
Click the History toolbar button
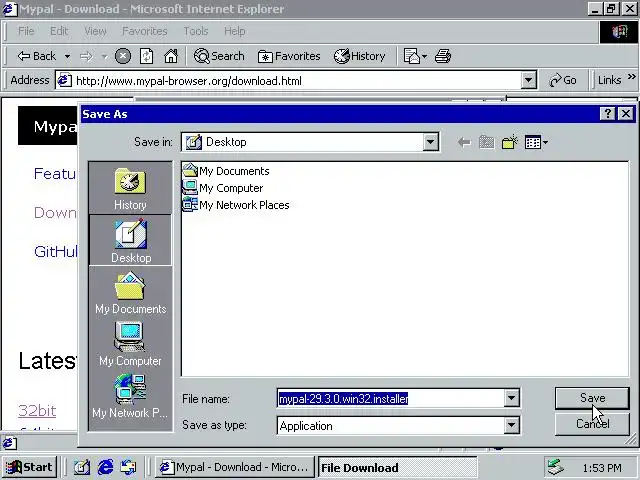[360, 56]
